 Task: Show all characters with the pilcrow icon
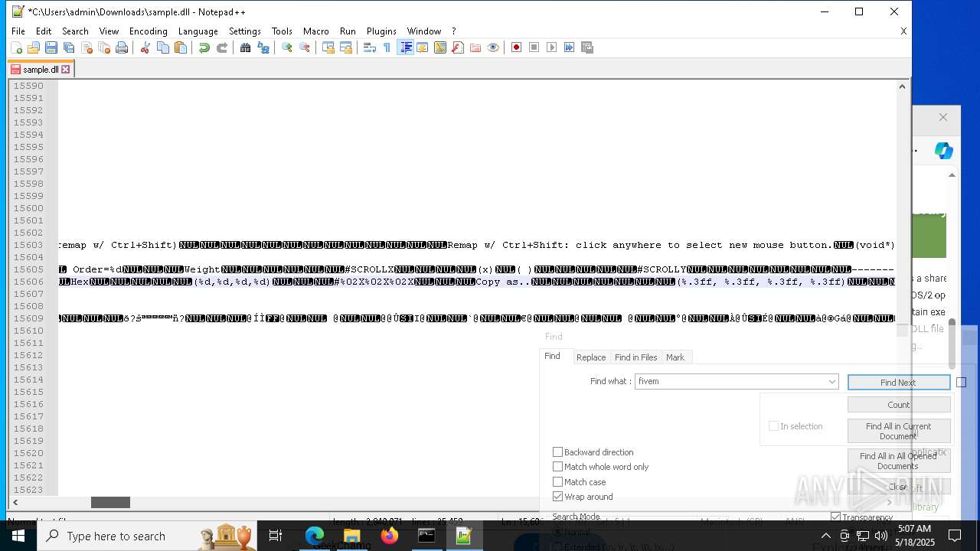pos(387,47)
